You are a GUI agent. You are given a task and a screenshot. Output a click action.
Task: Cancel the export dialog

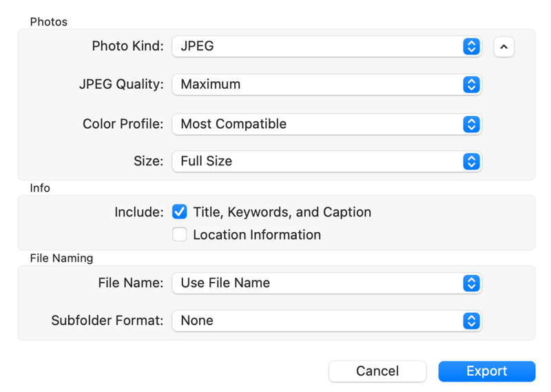pos(377,371)
